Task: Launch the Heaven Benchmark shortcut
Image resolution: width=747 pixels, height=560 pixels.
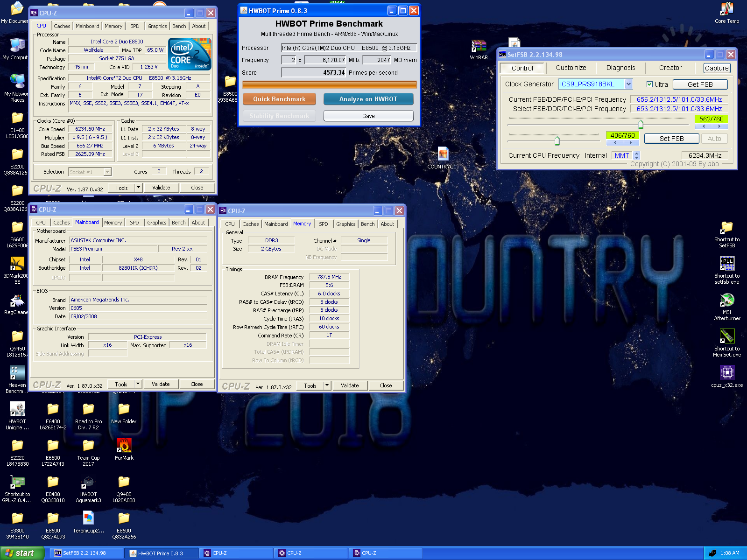Action: [17, 379]
